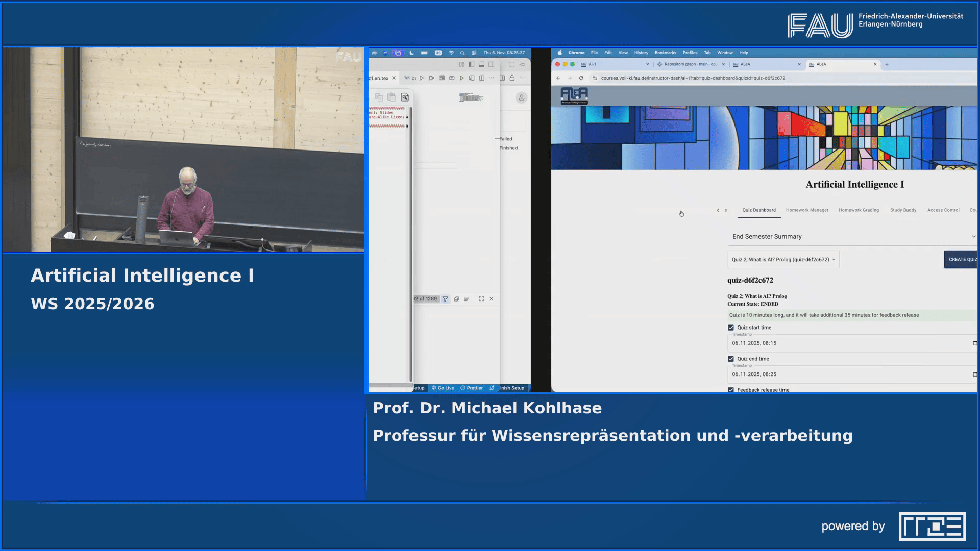Uncheck the Quiz start time checkbox
This screenshot has width=980, height=551.
pos(731,328)
